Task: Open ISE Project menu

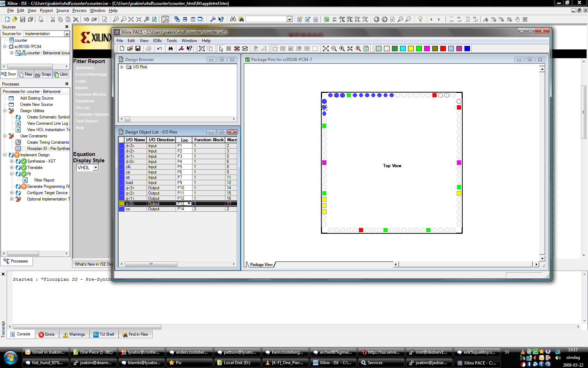Action: coord(46,11)
